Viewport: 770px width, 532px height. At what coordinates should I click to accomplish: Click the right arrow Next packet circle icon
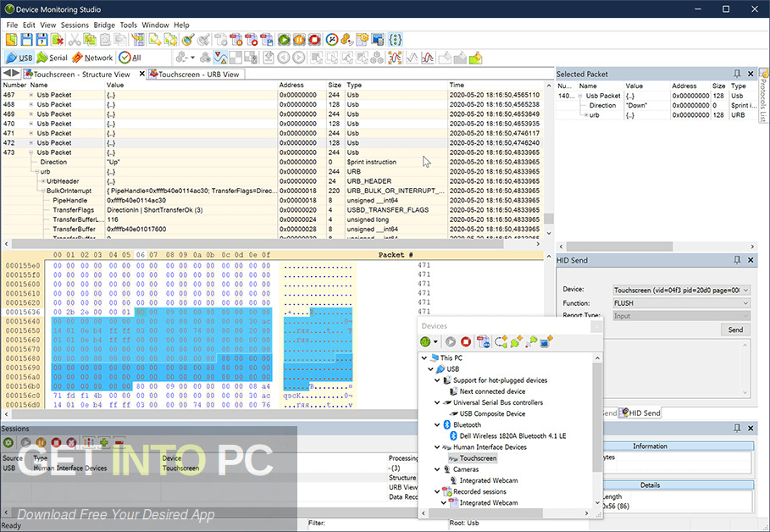coord(298,58)
